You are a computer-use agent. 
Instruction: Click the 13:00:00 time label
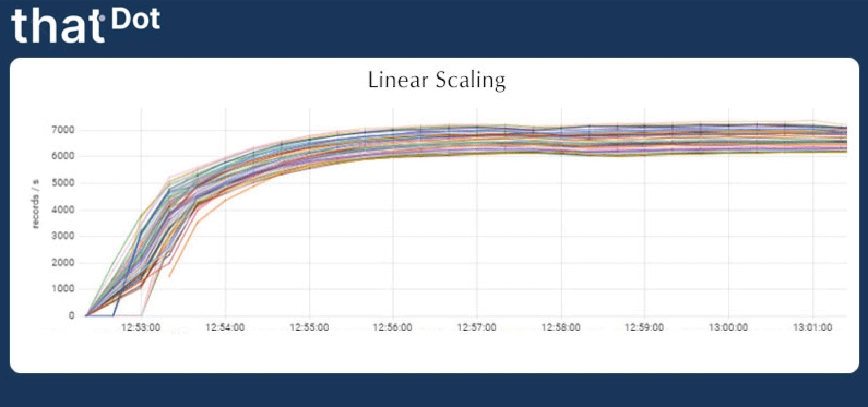tap(728, 327)
